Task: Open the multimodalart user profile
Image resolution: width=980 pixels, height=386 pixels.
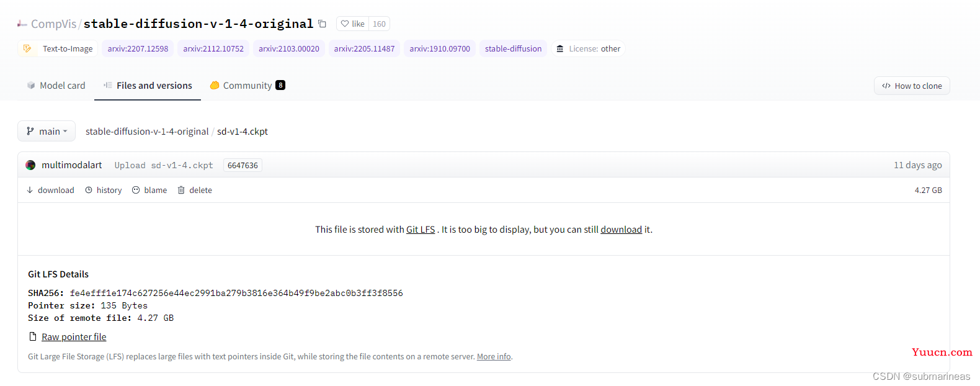Action: coord(71,165)
